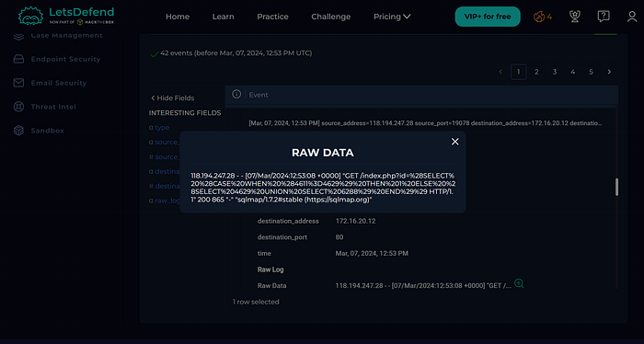644x344 pixels.
Task: Click the RAW DATA popup title
Action: [322, 153]
